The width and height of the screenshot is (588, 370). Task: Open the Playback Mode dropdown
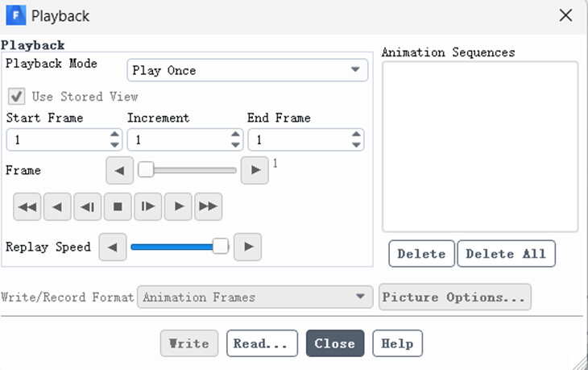tap(247, 71)
